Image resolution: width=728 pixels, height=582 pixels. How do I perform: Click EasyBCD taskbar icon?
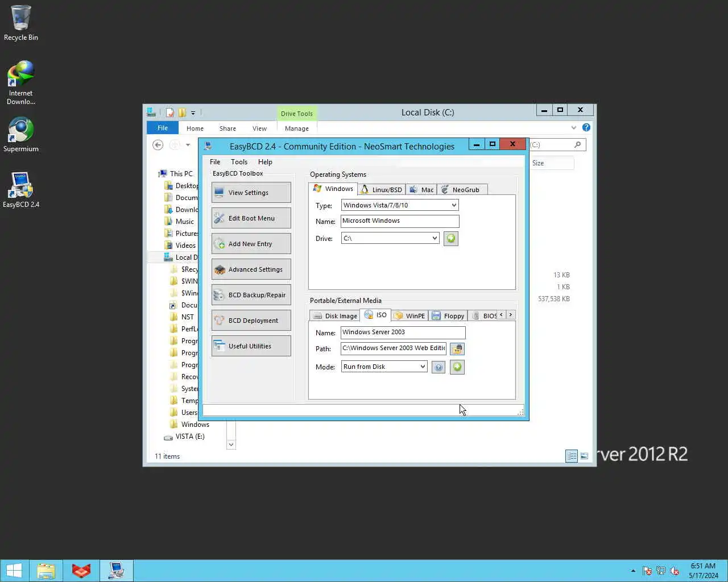pyautogui.click(x=117, y=571)
